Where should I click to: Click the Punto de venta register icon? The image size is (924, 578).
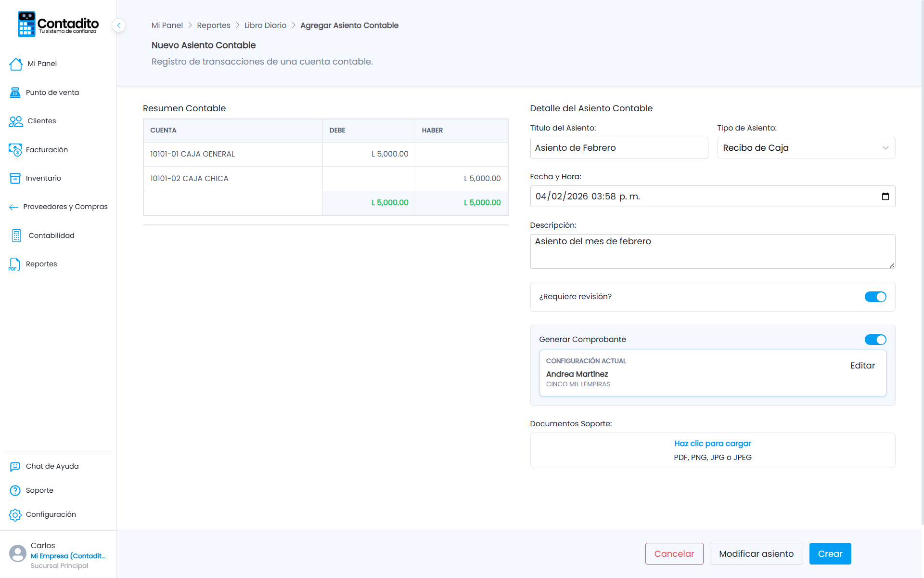point(15,92)
